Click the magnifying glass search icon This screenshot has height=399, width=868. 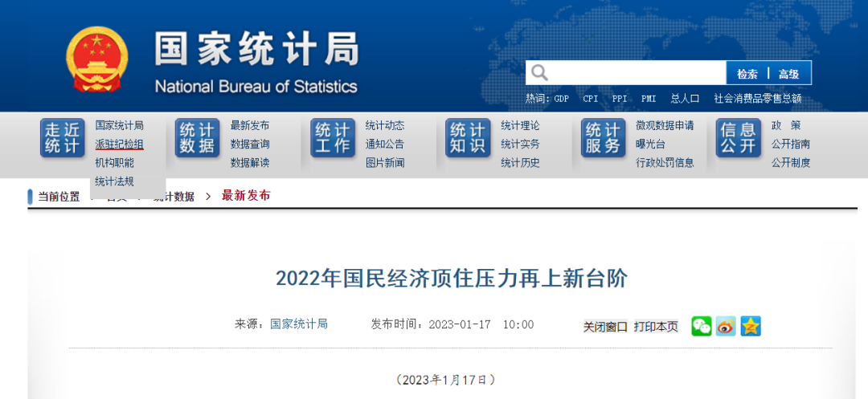point(539,73)
